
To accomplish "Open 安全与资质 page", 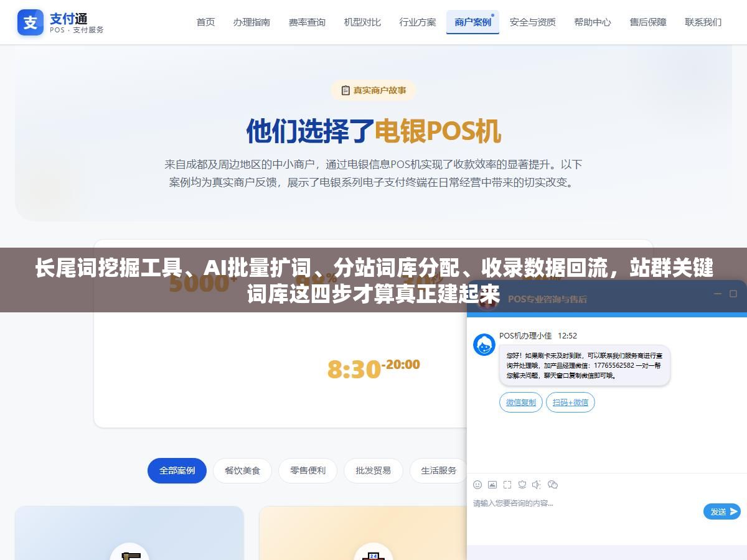I will pos(532,22).
